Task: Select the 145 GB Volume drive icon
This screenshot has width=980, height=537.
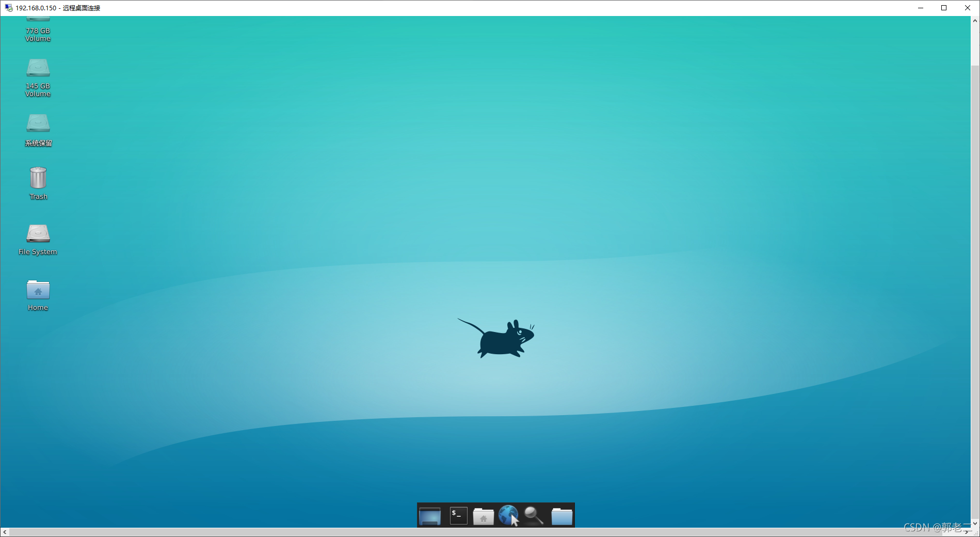Action: (38, 68)
